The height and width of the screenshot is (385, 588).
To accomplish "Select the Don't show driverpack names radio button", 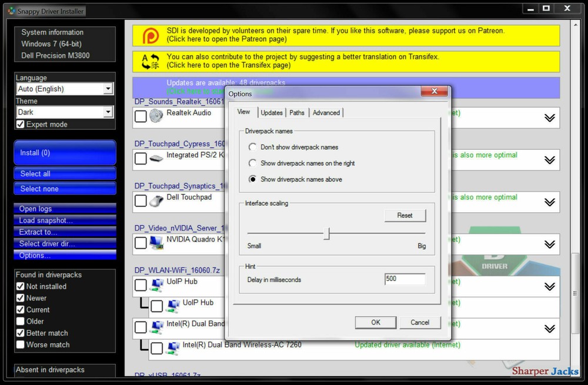I will pos(253,147).
